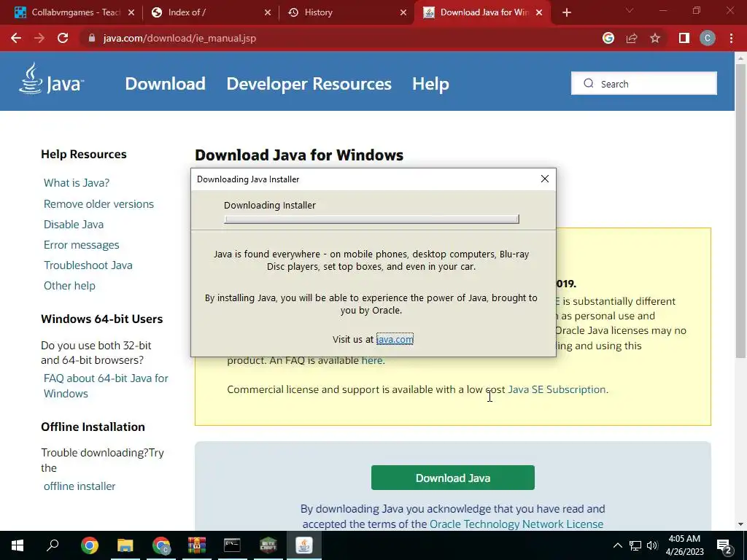The image size is (747, 560).
Task: Click the Java site search field
Action: (643, 83)
